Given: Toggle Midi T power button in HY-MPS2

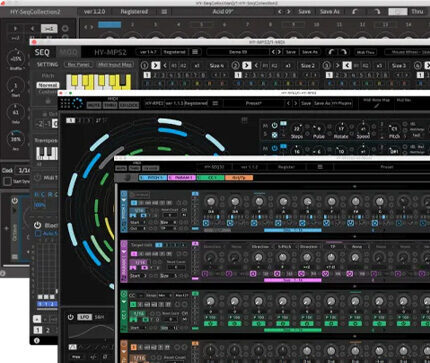Looking at the screenshot, I should (37, 178).
